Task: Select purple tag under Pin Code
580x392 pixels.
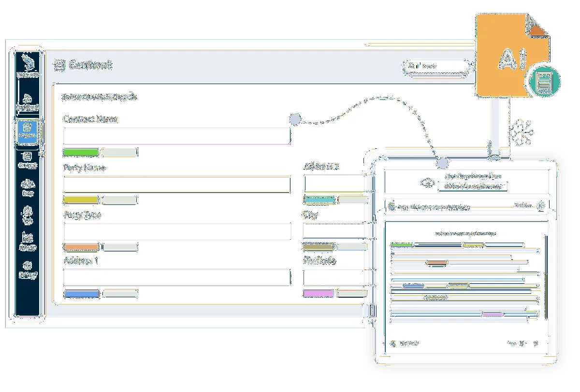Action: point(319,293)
